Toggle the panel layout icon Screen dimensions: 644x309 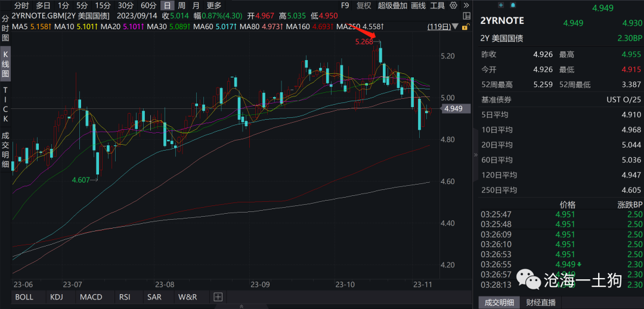pyautogui.click(x=466, y=17)
